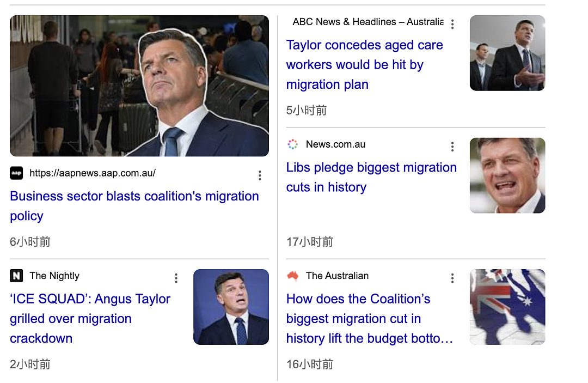Click the '2小时前' timestamp
The height and width of the screenshot is (383, 588).
pyautogui.click(x=30, y=364)
